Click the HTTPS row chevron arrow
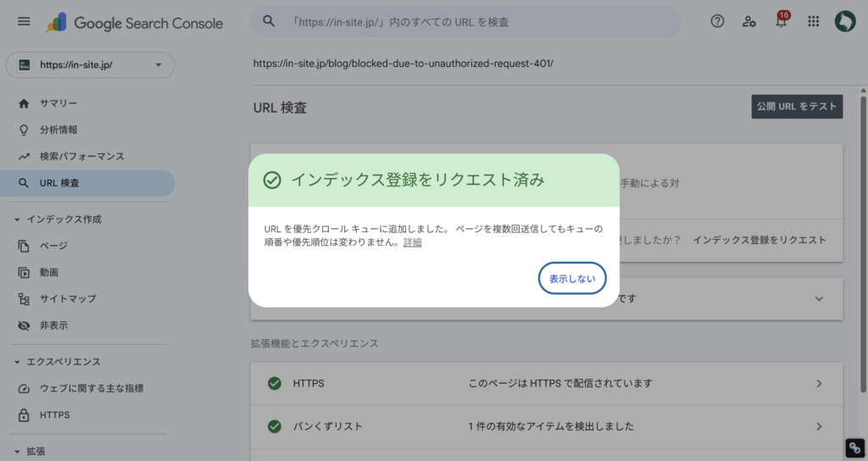 point(819,384)
